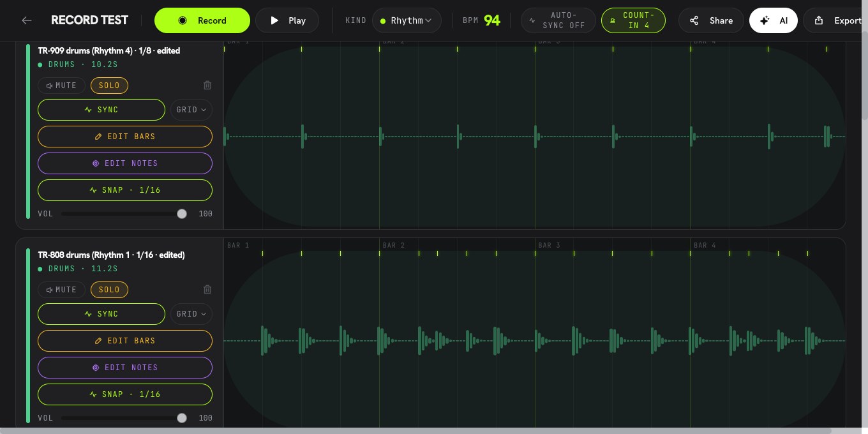The width and height of the screenshot is (868, 434).
Task: Start recording with the Record button
Action: click(202, 20)
